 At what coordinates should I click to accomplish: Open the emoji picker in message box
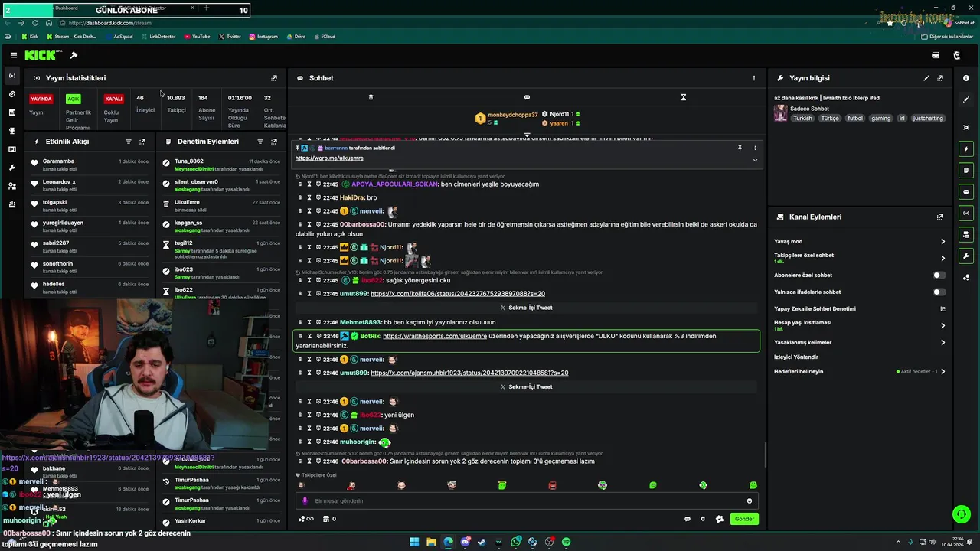tap(750, 501)
